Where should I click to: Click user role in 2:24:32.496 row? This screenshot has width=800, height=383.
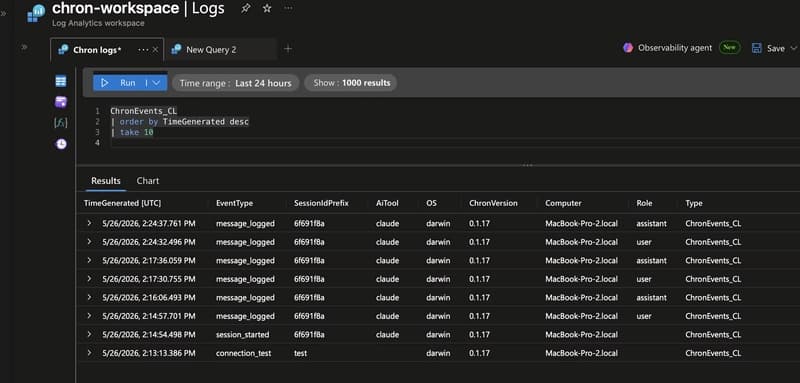point(644,242)
